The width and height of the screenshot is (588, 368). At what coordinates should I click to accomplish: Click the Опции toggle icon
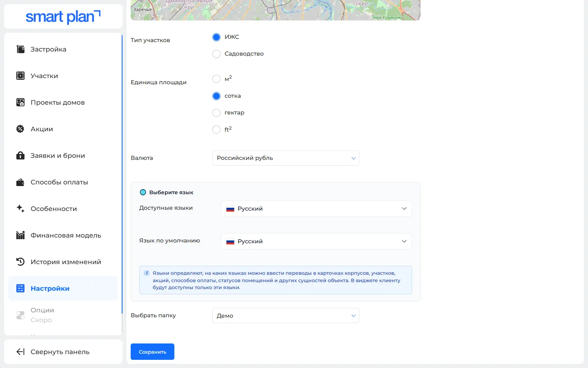pyautogui.click(x=20, y=315)
